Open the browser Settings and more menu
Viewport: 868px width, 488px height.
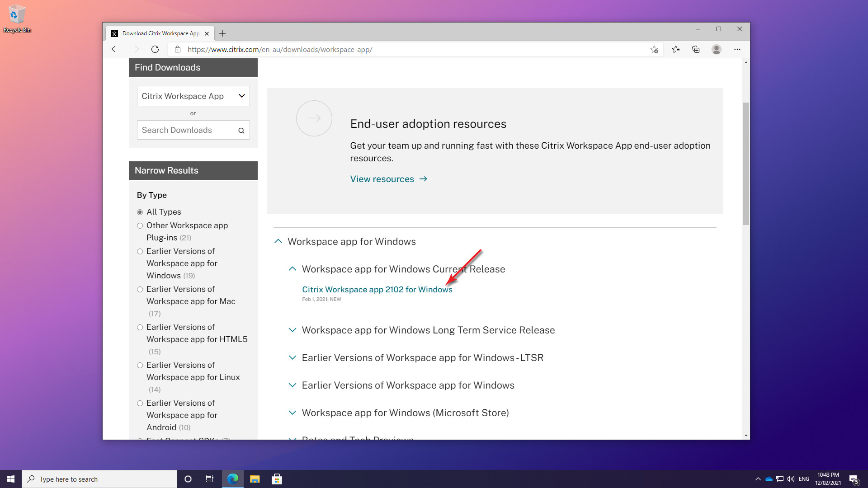coord(737,49)
